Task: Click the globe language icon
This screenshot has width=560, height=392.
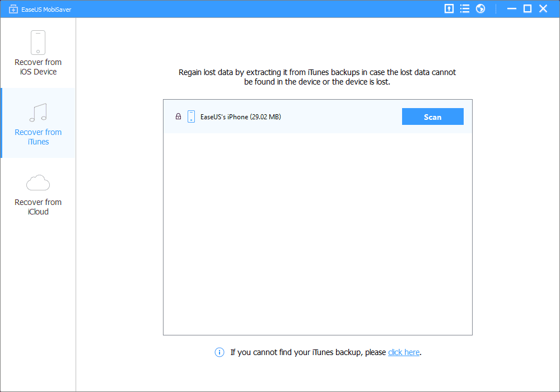Action: (x=480, y=8)
